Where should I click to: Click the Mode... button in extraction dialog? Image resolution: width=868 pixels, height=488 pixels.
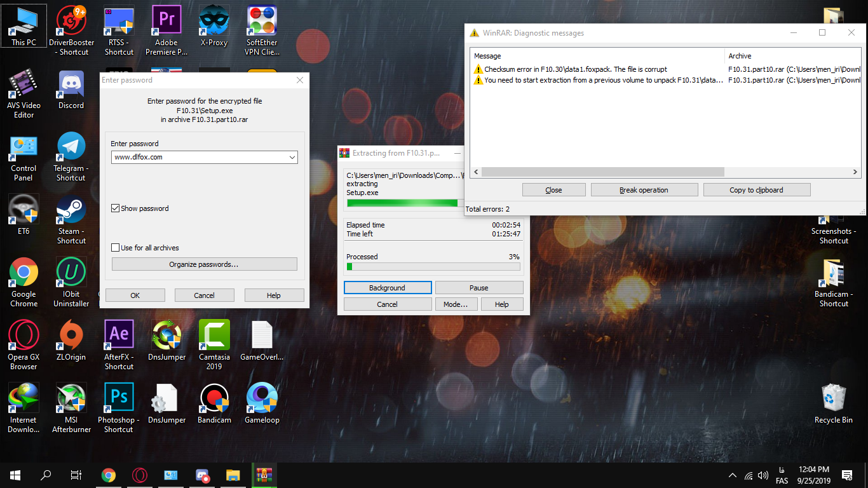tap(455, 304)
